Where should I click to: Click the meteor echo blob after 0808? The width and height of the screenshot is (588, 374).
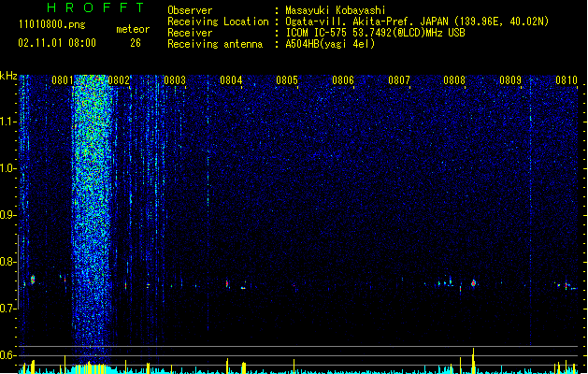474,283
